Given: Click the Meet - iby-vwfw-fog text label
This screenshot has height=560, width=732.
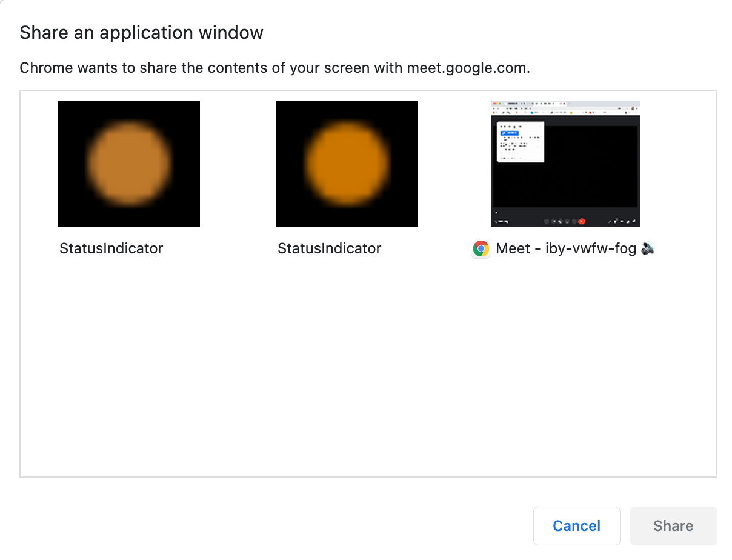Looking at the screenshot, I should [x=566, y=248].
